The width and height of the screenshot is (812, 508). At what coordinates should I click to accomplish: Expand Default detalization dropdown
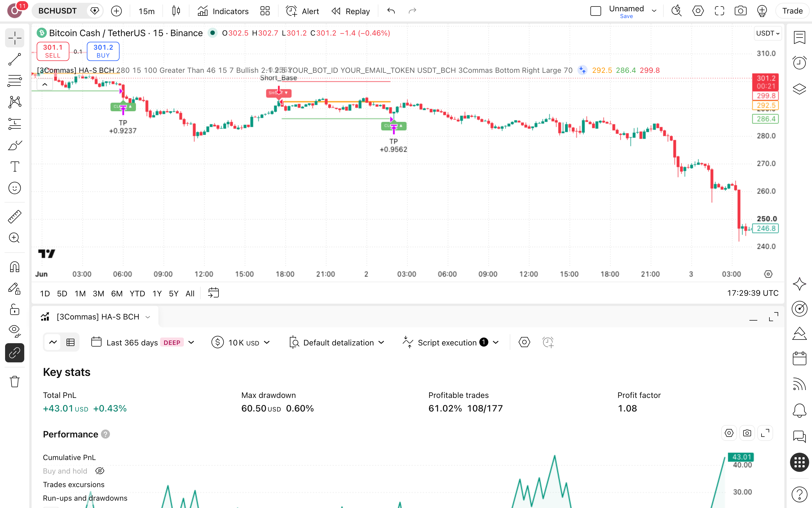coord(337,342)
